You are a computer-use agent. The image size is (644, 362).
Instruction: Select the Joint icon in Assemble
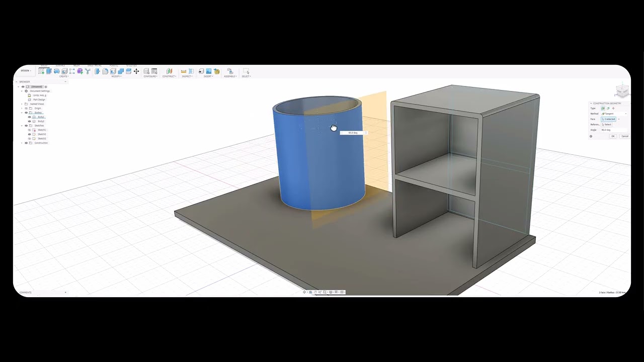230,71
